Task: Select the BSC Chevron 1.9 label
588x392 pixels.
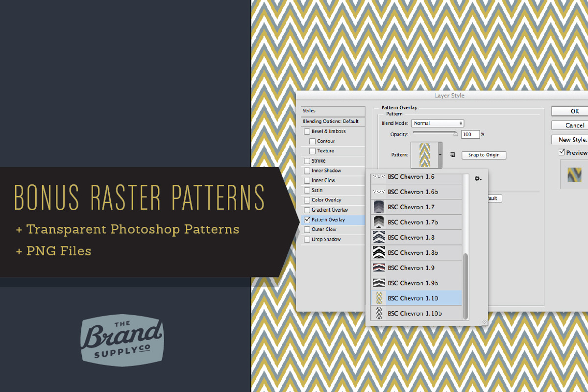Action: [x=411, y=268]
